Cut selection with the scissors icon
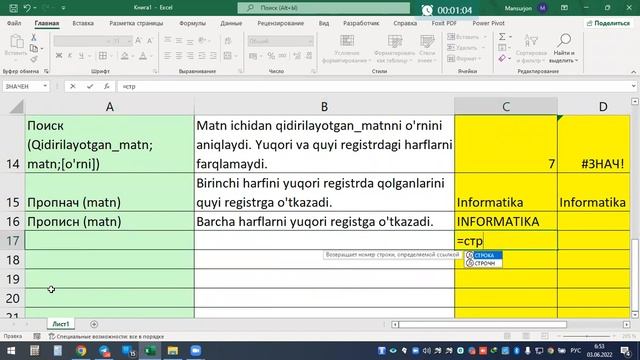 [34, 38]
